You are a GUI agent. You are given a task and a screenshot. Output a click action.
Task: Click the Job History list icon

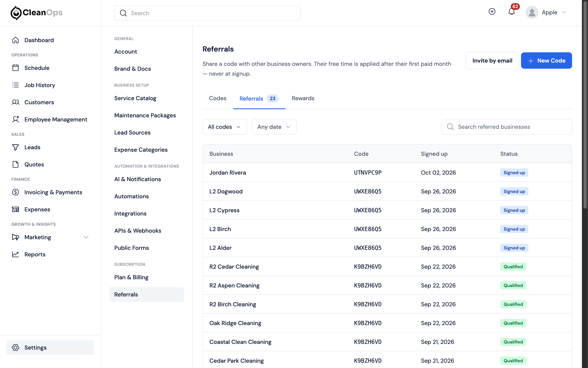[x=16, y=85]
